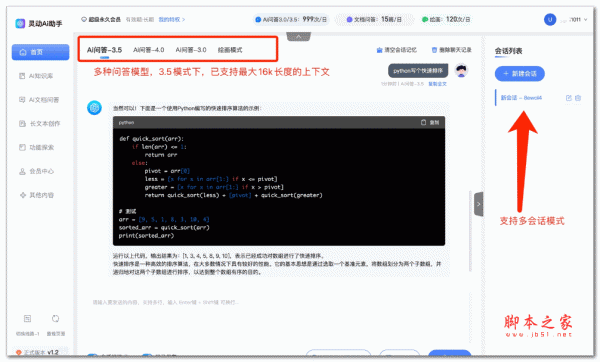The image size is (600, 362).
Task: Open AI文档问答 in the left sidebar
Action: coord(39,99)
